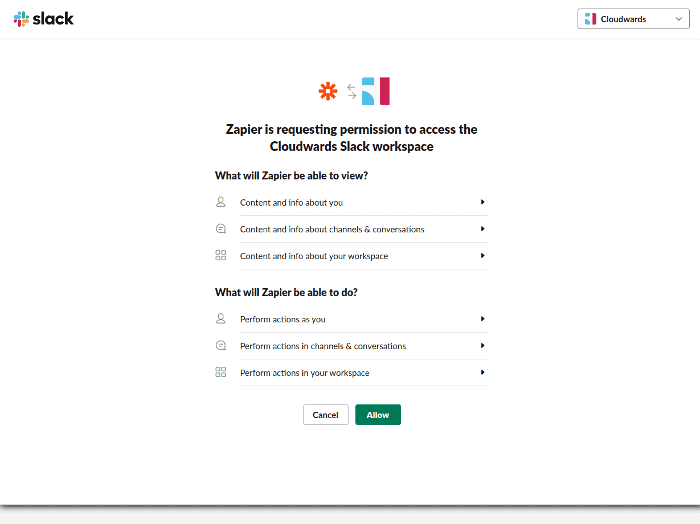Click the Slack logo in header

pyautogui.click(x=44, y=19)
